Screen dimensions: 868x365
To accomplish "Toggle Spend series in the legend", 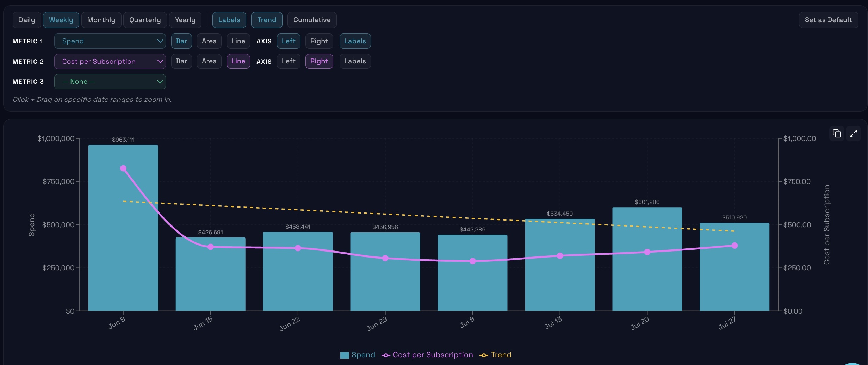I will [358, 355].
